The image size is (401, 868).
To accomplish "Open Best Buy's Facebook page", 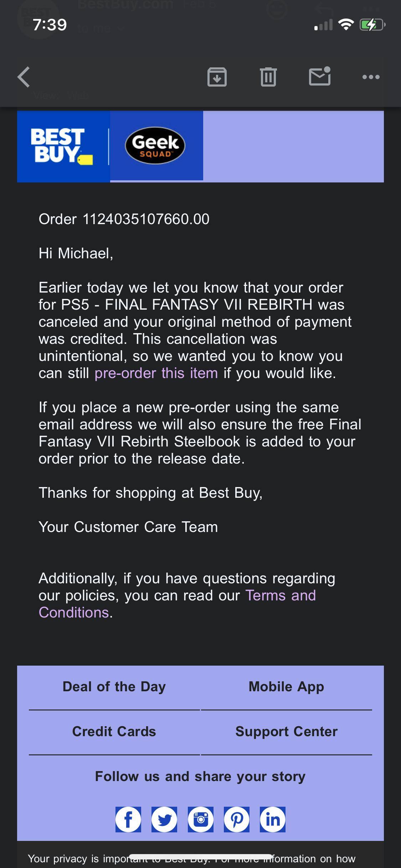I will [x=128, y=819].
